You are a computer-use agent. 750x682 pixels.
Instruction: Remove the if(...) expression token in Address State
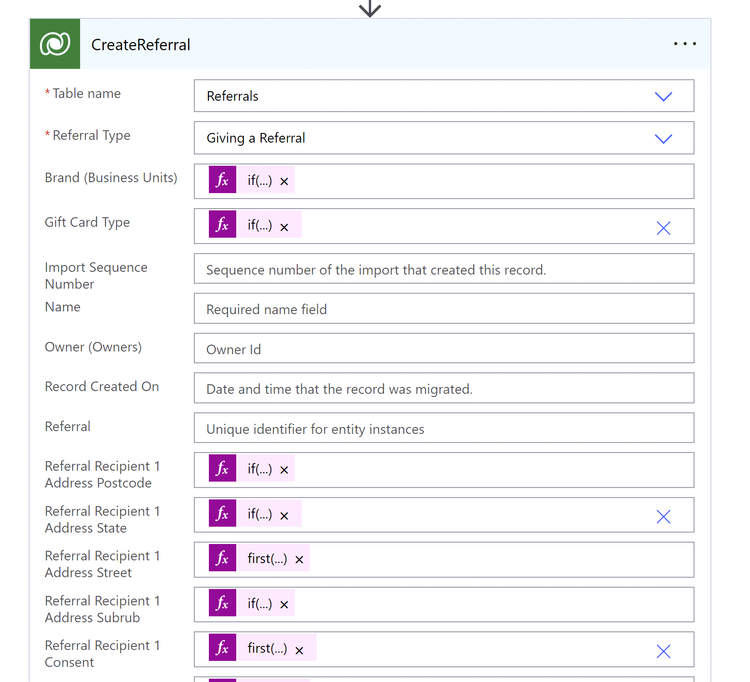tap(284, 516)
